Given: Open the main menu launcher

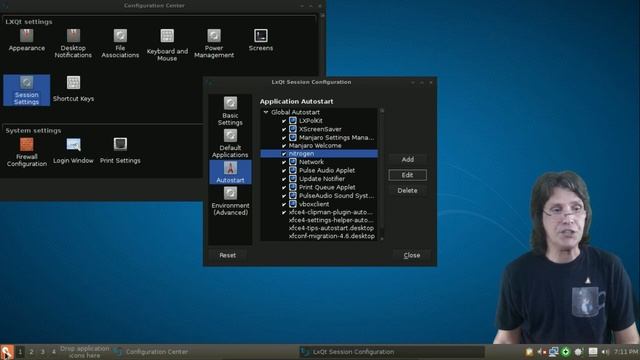Looking at the screenshot, I should point(7,352).
